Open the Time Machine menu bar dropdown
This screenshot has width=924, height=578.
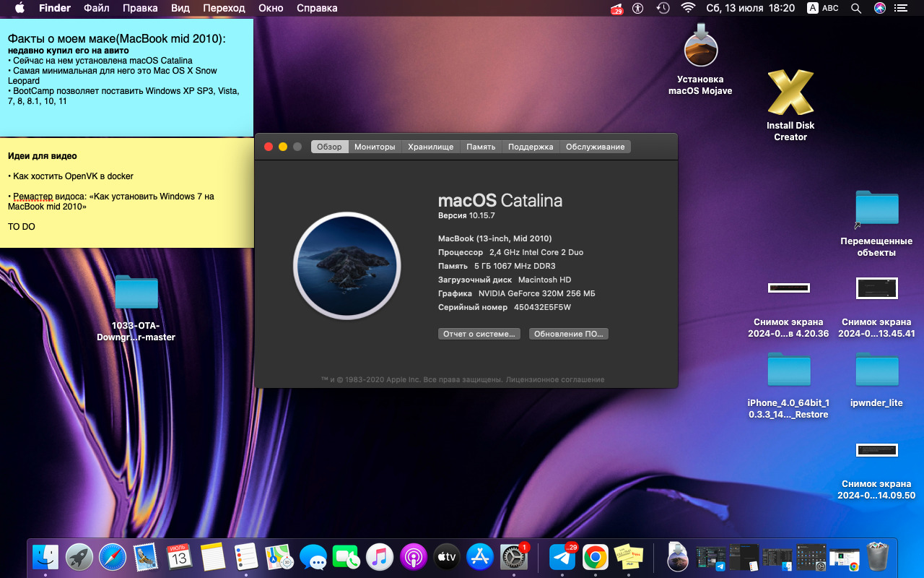tap(663, 8)
